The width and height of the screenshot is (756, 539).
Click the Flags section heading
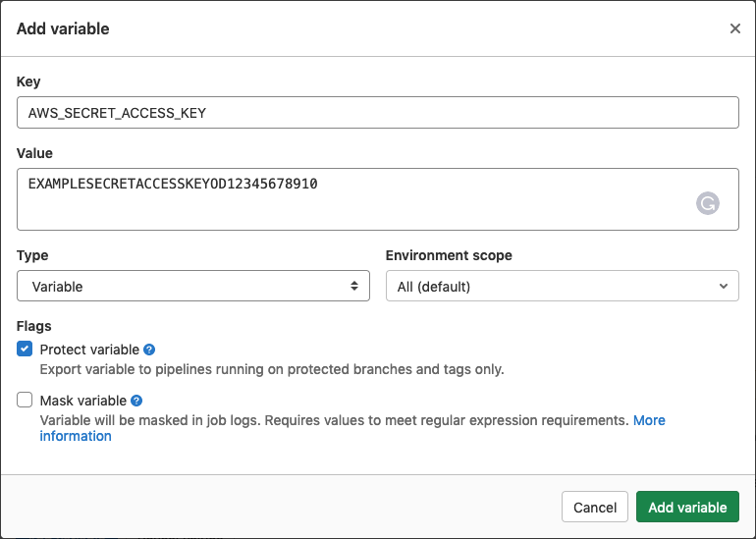coord(33,326)
